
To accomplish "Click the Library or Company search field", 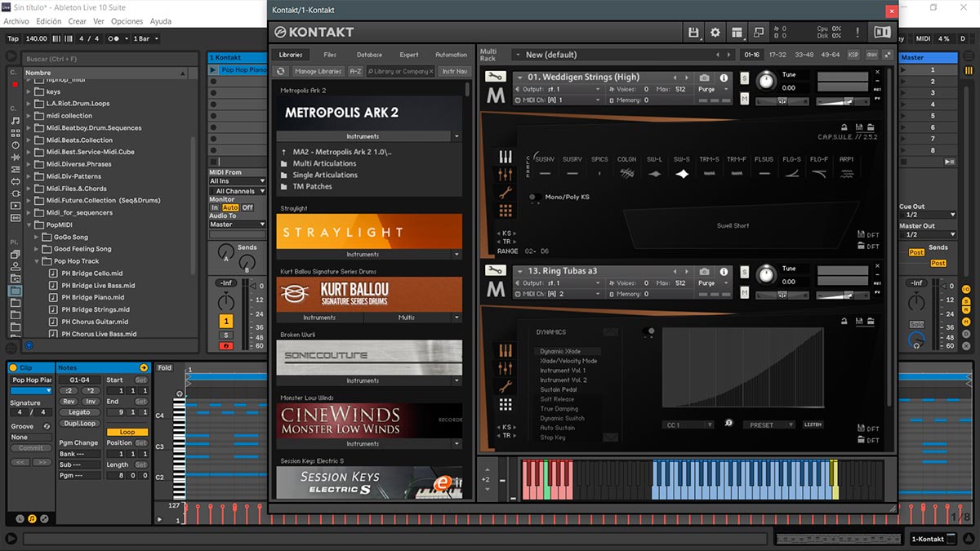I will click(401, 71).
